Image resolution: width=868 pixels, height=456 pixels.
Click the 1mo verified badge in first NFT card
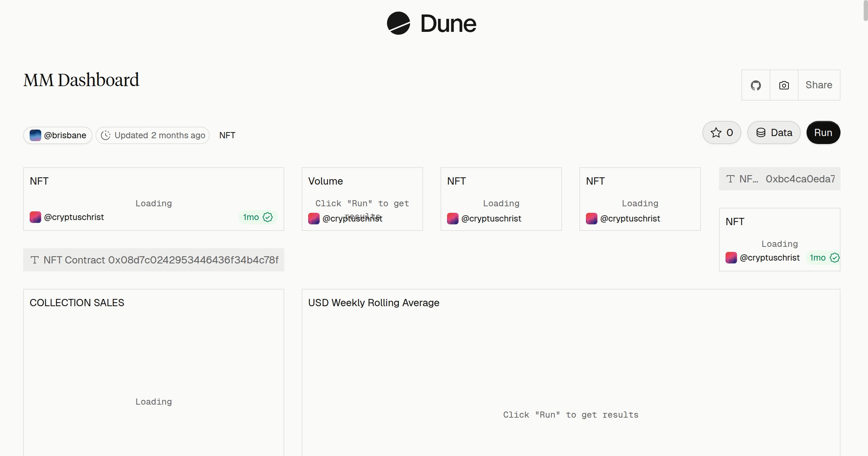tap(258, 217)
